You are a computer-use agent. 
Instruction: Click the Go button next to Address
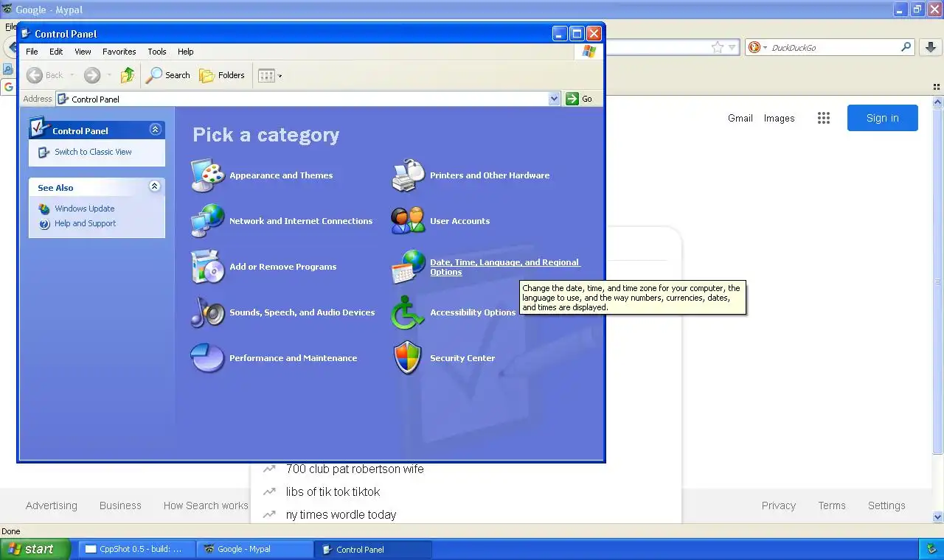click(580, 99)
